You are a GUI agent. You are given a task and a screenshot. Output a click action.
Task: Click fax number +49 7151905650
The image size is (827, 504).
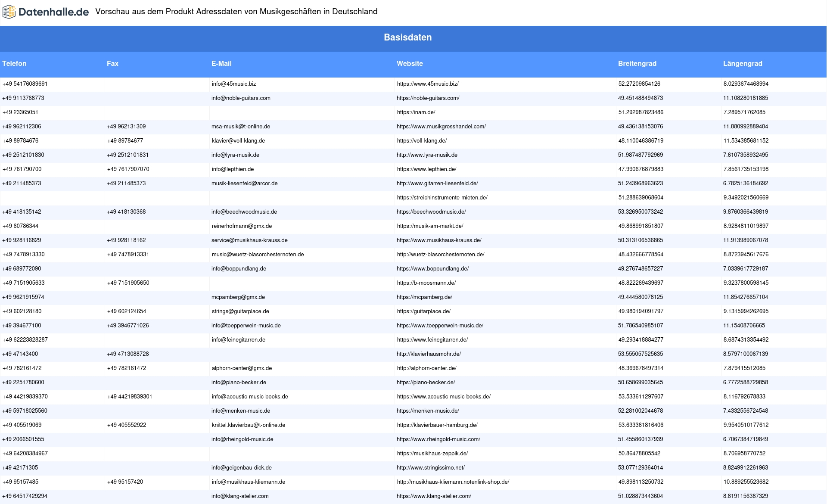coord(128,283)
